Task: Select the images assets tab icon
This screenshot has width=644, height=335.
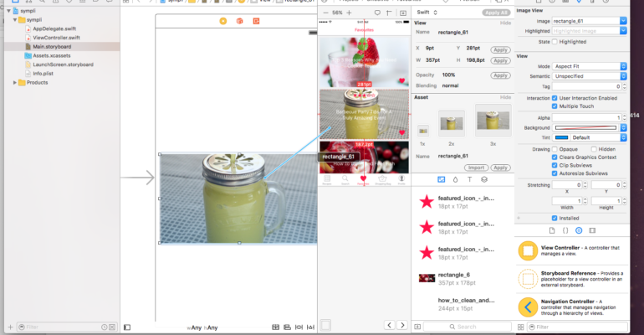Action: [x=441, y=179]
